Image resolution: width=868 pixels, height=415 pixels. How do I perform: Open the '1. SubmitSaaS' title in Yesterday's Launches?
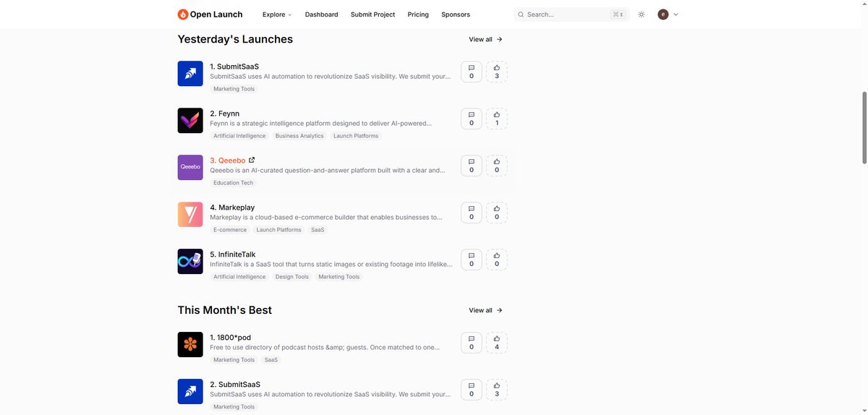pyautogui.click(x=234, y=67)
